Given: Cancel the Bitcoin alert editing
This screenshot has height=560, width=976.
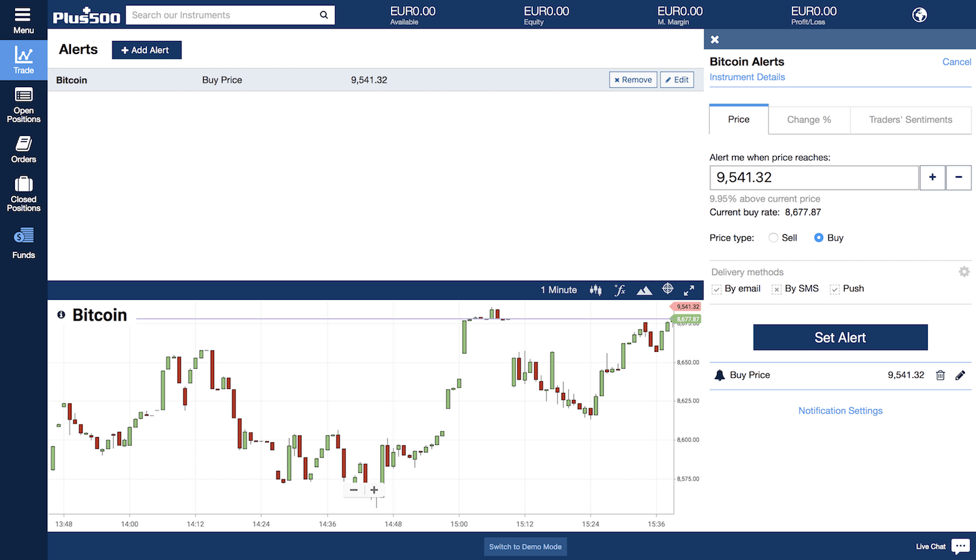Looking at the screenshot, I should [956, 62].
